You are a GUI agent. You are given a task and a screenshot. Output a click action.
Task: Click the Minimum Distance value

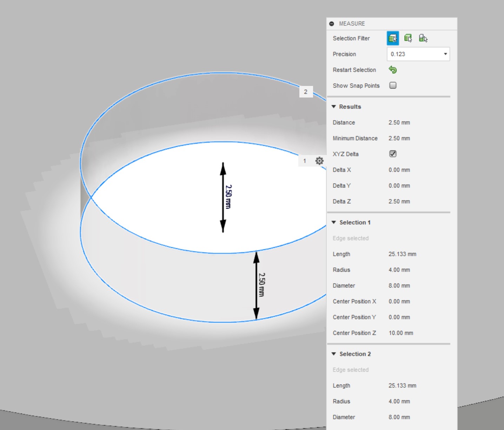[399, 138]
